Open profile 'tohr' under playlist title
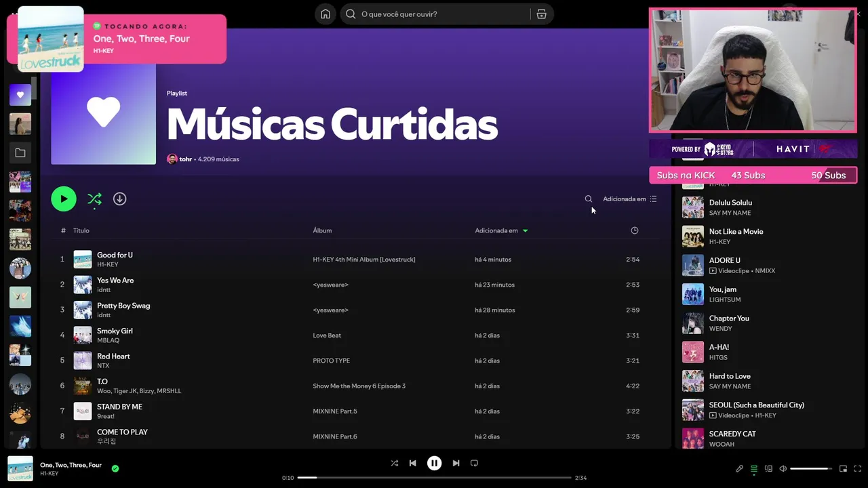The width and height of the screenshot is (868, 488). 185,159
